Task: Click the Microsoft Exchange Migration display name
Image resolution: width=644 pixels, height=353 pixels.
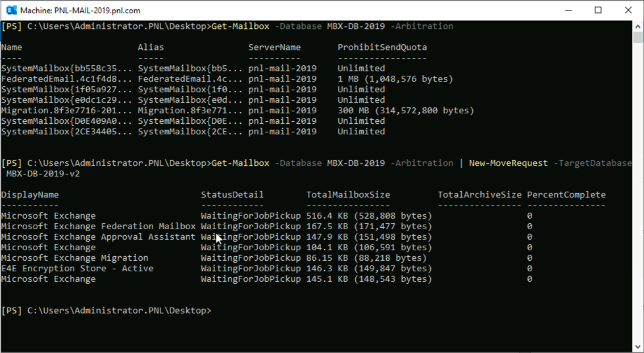Action: point(74,258)
